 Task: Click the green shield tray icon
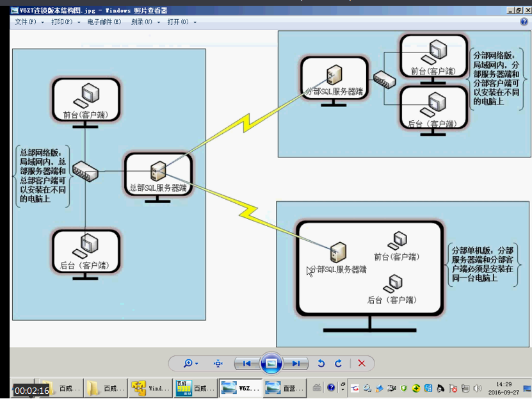[x=403, y=388]
